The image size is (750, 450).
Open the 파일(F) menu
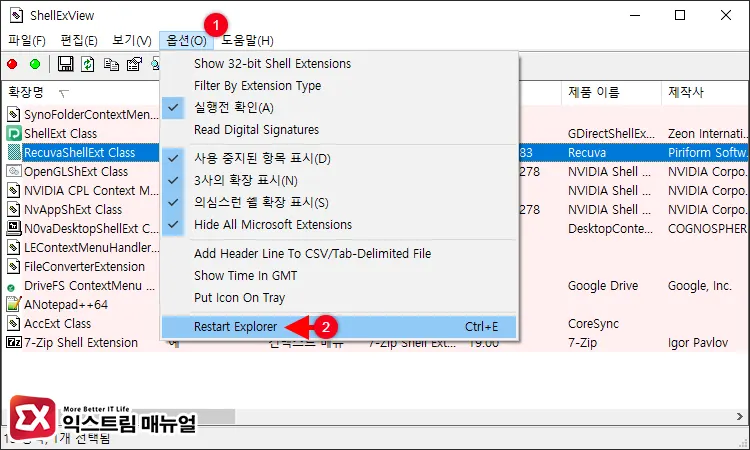coord(27,40)
